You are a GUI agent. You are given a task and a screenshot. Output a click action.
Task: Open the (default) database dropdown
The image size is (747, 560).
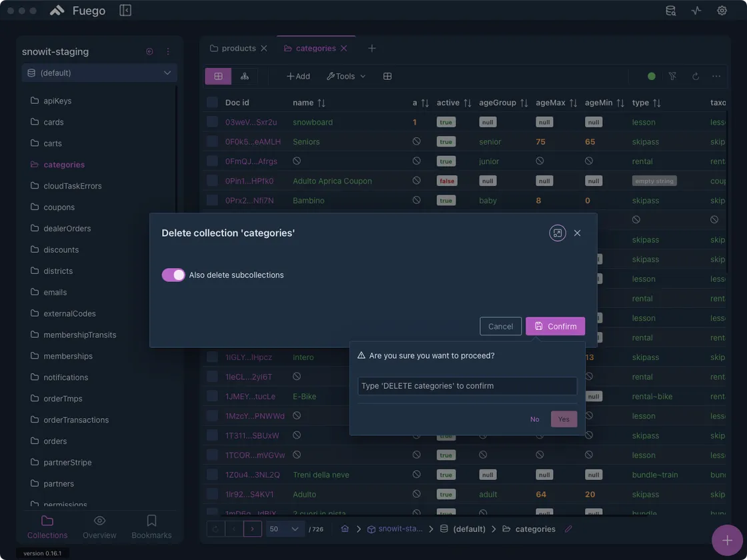(99, 73)
